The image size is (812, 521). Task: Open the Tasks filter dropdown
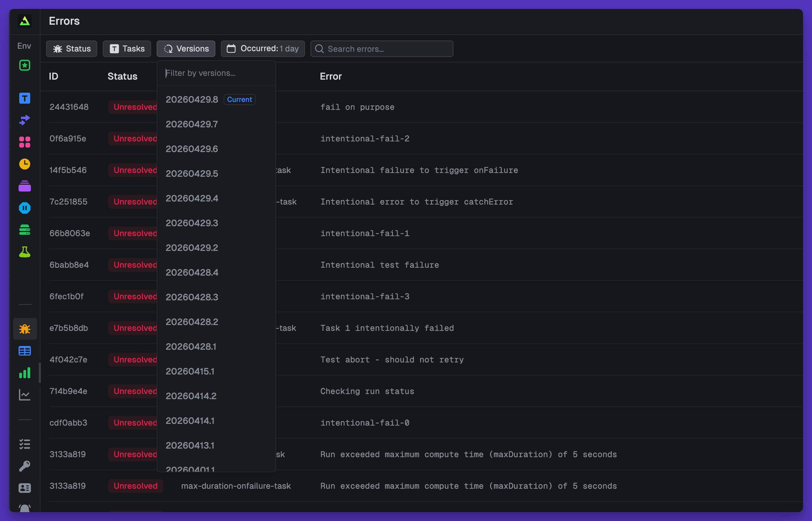point(127,49)
